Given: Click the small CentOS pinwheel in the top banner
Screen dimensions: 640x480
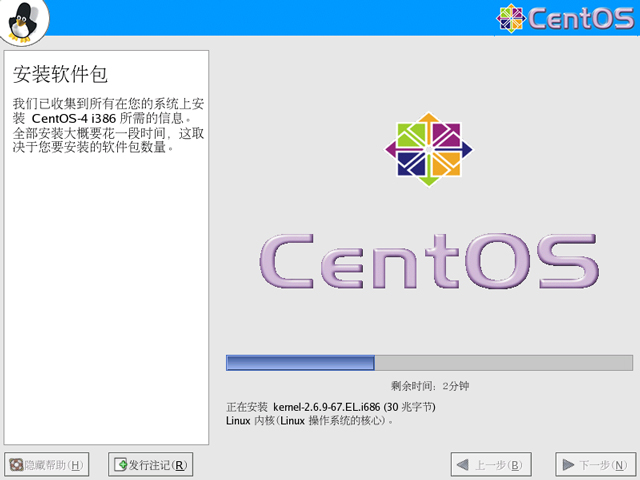Looking at the screenshot, I should click(511, 18).
